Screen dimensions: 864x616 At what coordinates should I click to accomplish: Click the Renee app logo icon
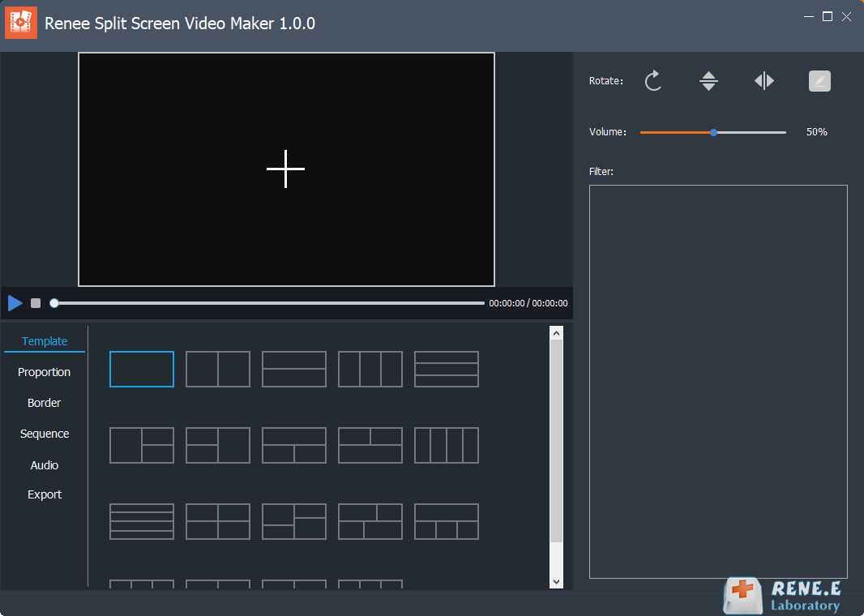click(x=21, y=23)
